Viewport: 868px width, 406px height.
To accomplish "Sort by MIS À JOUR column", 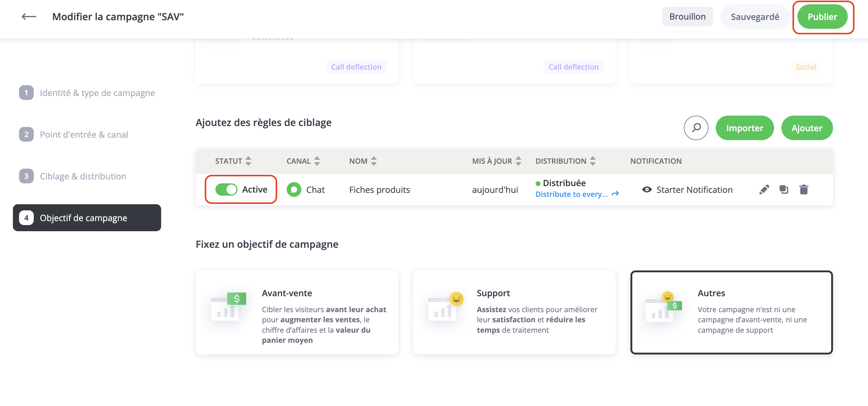I will [518, 161].
